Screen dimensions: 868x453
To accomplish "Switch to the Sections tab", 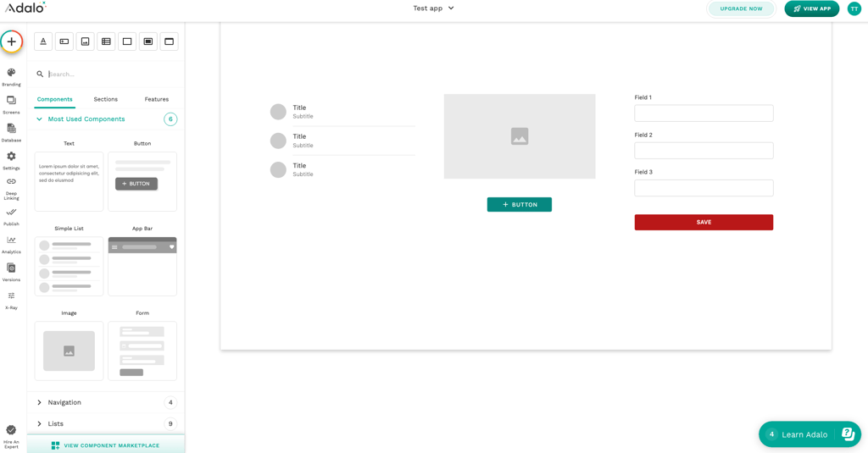I will point(106,100).
